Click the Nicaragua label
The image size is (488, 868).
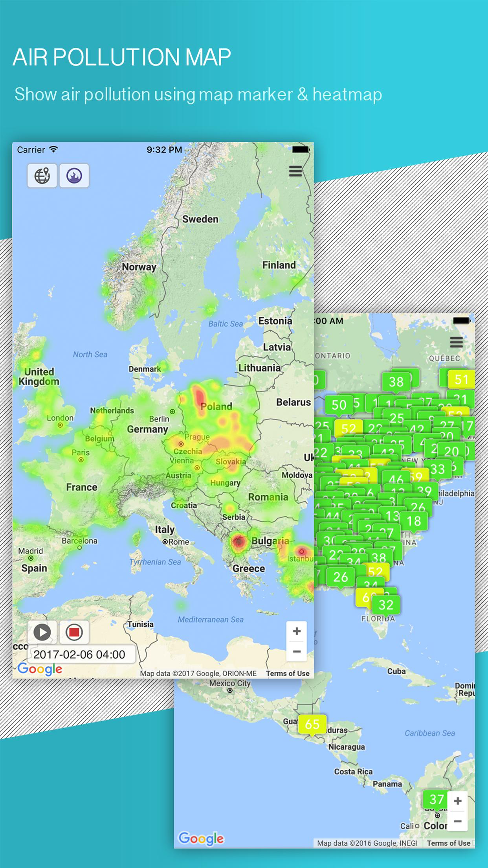347,747
